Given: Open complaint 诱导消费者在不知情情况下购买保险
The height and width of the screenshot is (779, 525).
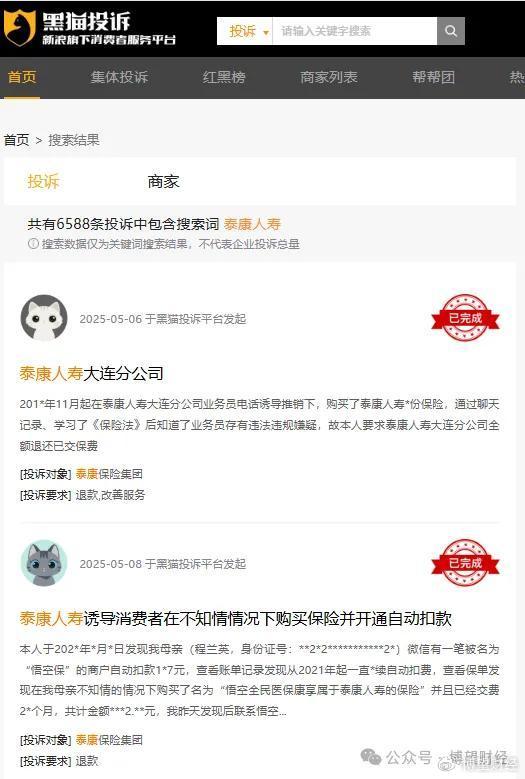Looking at the screenshot, I should tap(235, 618).
